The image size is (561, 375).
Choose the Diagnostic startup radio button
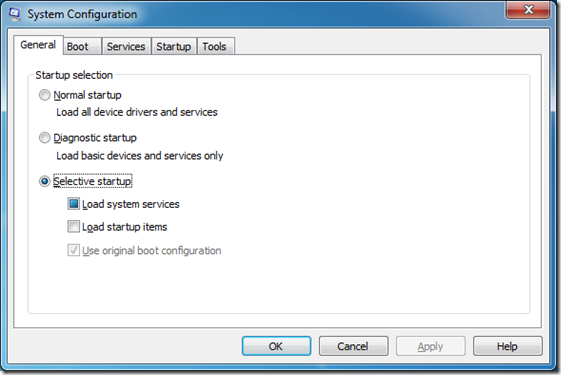pyautogui.click(x=44, y=138)
